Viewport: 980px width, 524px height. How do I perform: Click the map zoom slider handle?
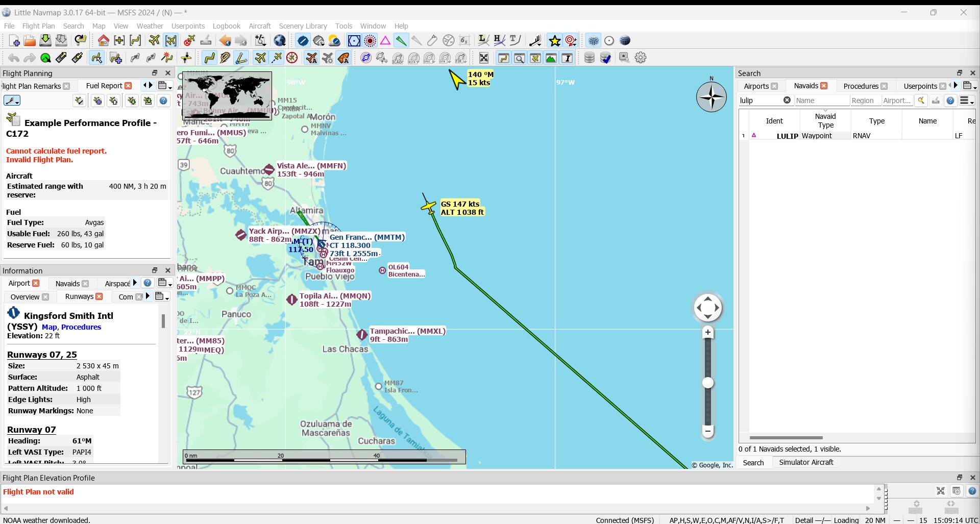tap(708, 383)
